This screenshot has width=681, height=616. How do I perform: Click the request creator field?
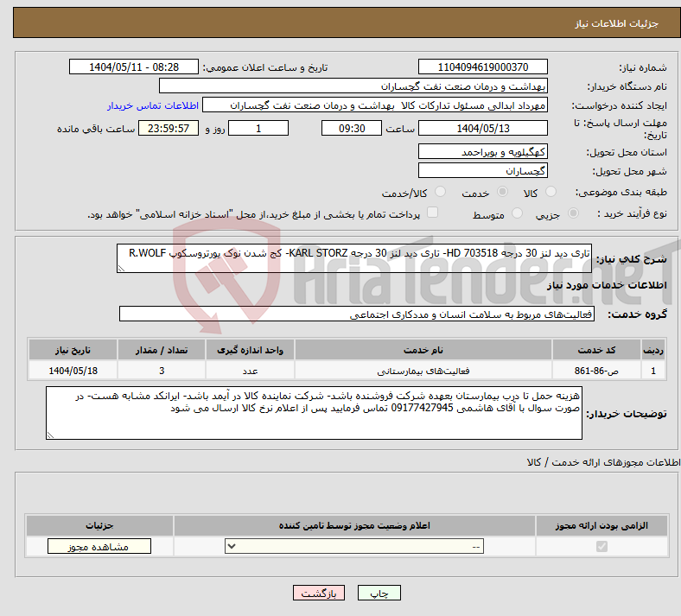[x=375, y=105]
